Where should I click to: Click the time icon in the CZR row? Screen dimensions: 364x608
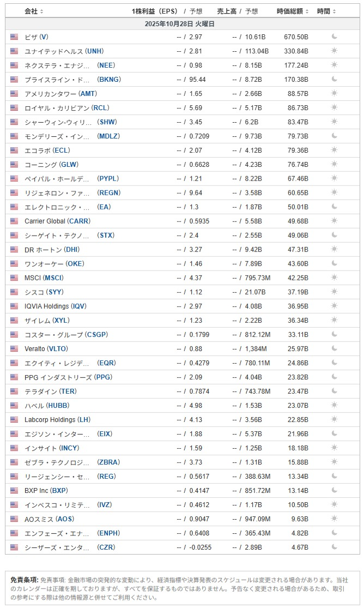coord(335,547)
